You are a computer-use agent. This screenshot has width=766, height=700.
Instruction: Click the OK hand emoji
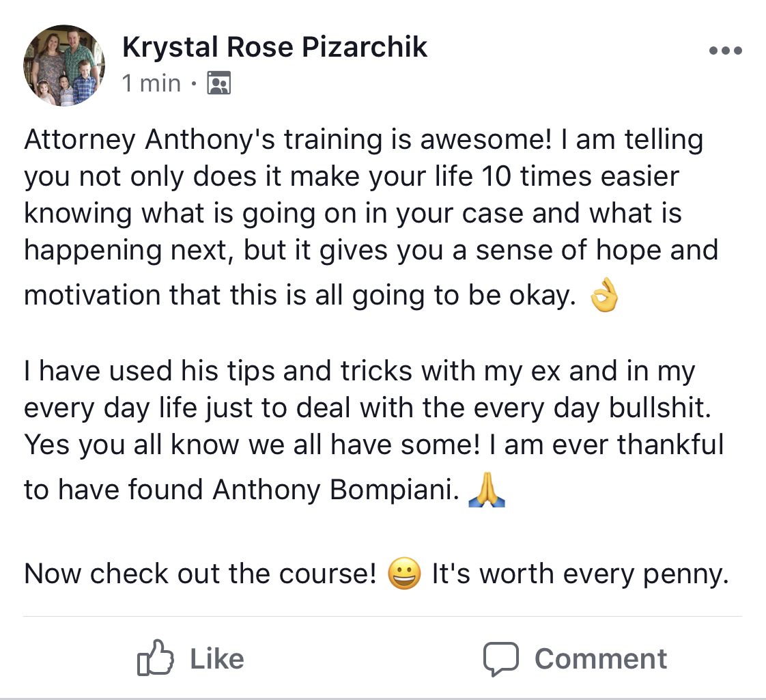[605, 295]
